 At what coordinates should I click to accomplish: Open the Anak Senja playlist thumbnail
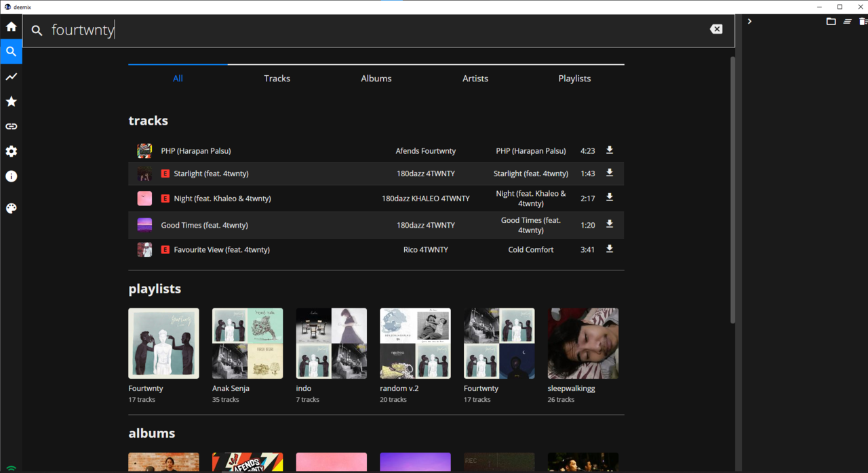pyautogui.click(x=247, y=343)
